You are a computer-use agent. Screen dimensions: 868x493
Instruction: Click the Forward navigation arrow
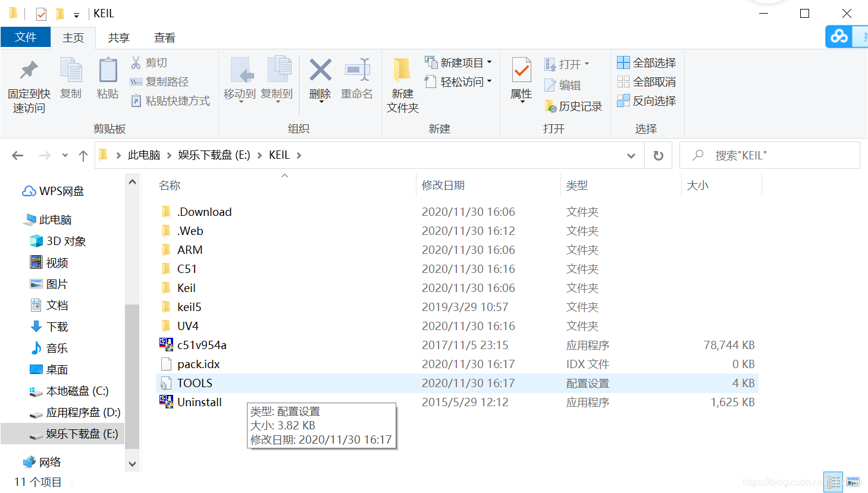pos(45,155)
